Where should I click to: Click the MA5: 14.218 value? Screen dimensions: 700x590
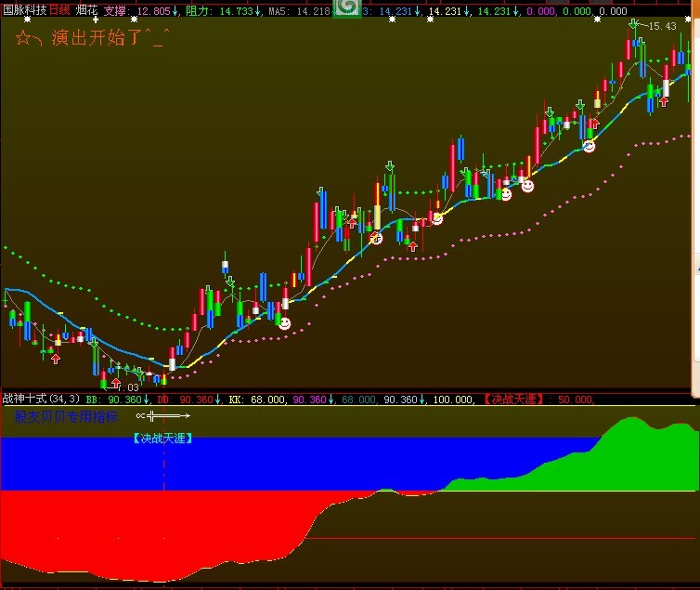[299, 11]
